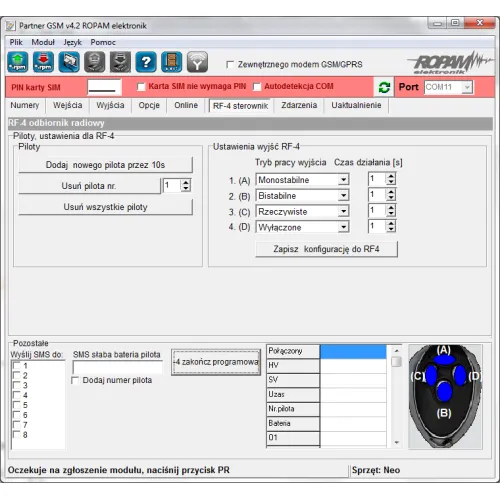Enable Karta SIM nie wymaga PIN checkbox
Viewport: 500px width, 500px height.
click(x=141, y=87)
